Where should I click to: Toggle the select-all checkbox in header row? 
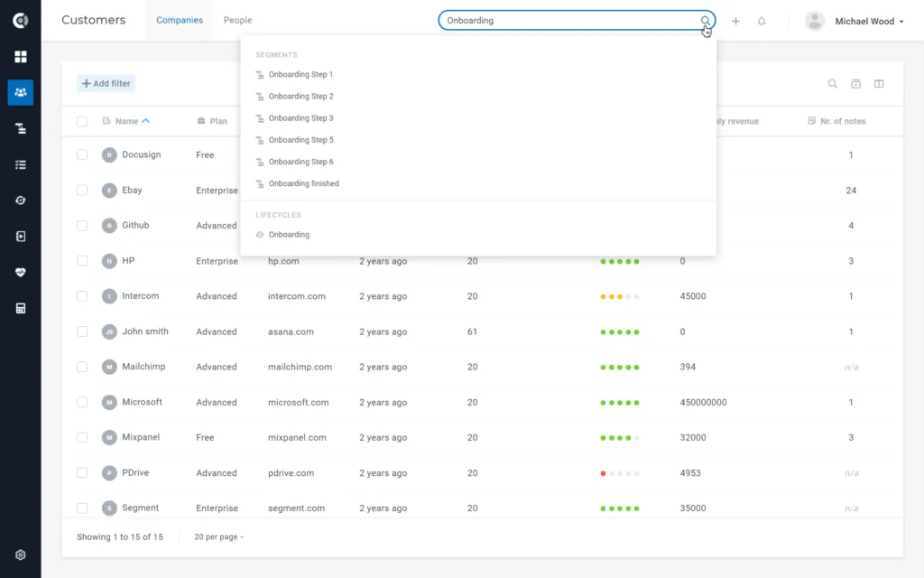[x=82, y=122]
